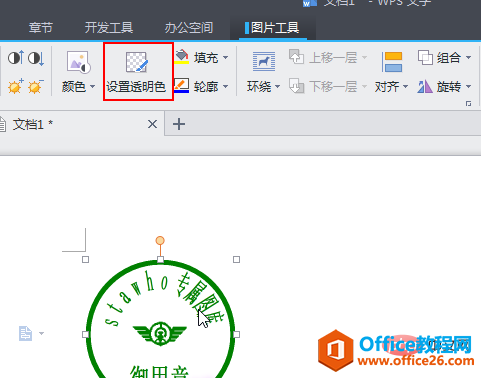Click the 填充 paint bucket icon

[182, 57]
